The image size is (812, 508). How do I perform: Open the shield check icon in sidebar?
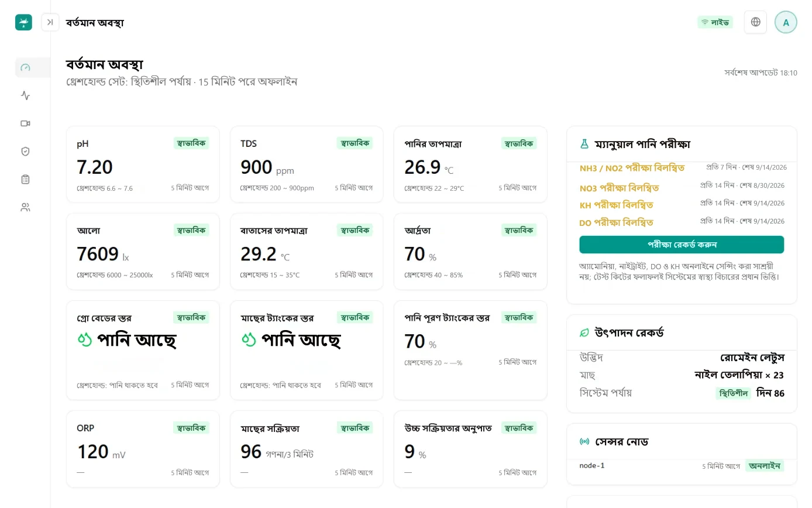25,152
